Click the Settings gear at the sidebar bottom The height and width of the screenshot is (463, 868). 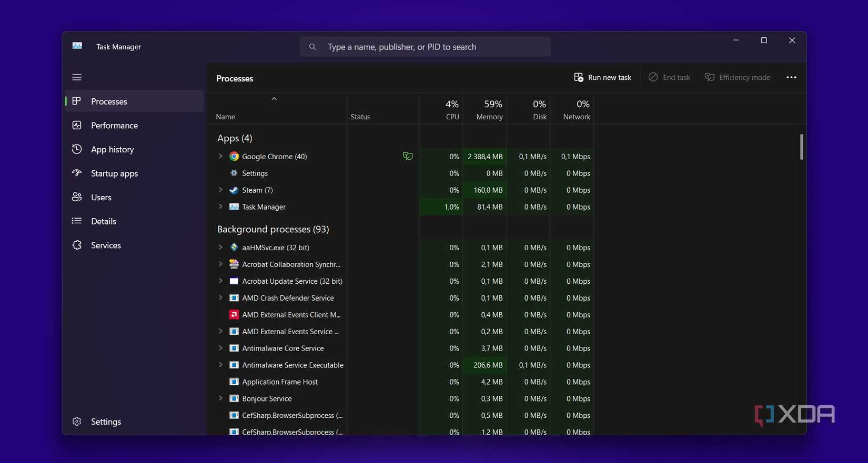point(77,421)
